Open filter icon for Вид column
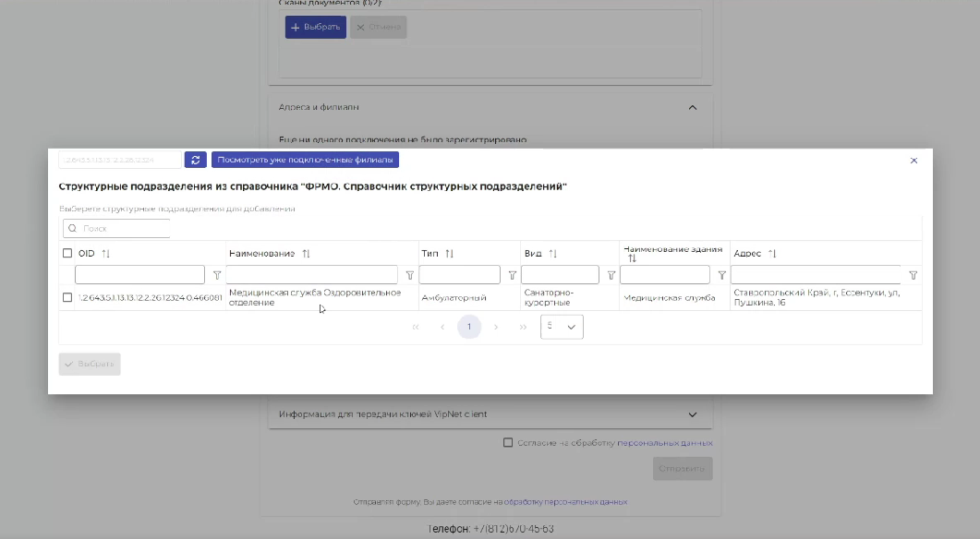 click(611, 275)
